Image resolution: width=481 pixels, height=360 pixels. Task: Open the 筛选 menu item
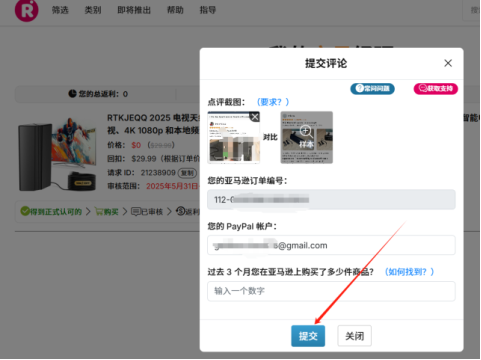click(x=60, y=10)
